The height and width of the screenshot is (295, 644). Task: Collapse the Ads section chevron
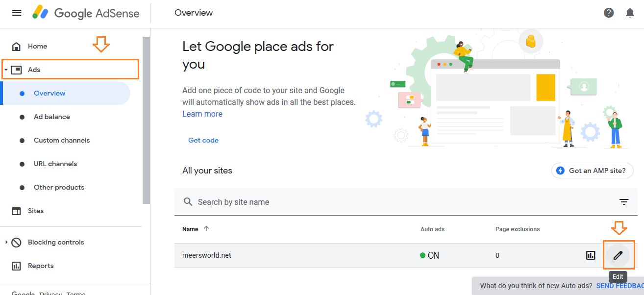click(6, 69)
